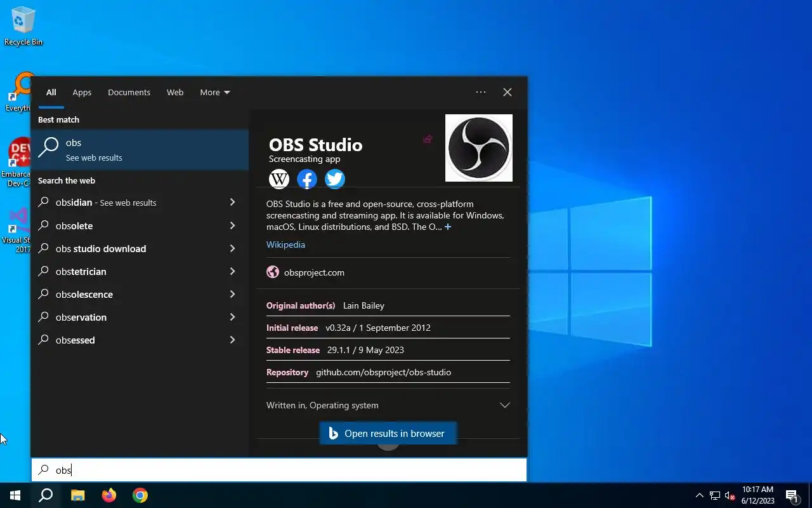Open the Wikipedia icon link for OBS Studio

[x=279, y=179]
